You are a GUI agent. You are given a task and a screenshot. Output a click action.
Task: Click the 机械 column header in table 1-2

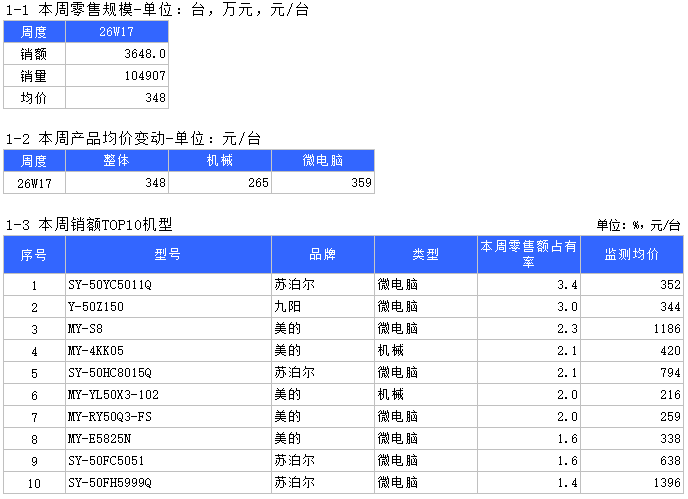pyautogui.click(x=219, y=161)
